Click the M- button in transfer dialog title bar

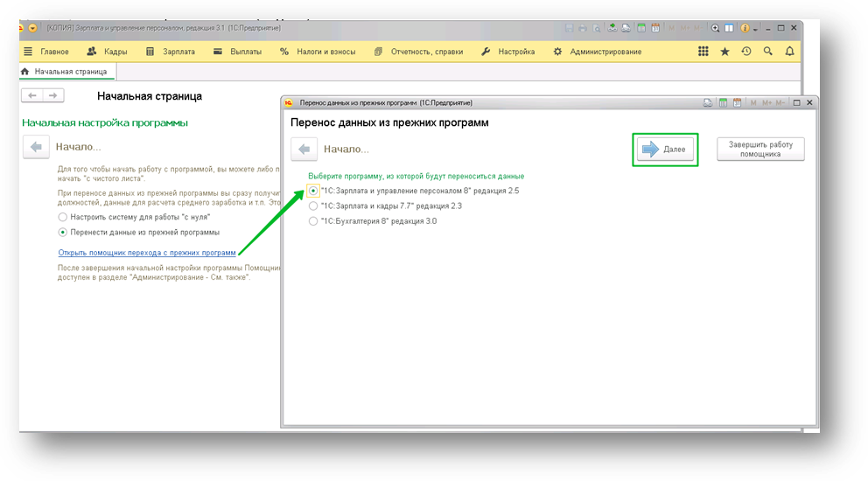pyautogui.click(x=780, y=103)
